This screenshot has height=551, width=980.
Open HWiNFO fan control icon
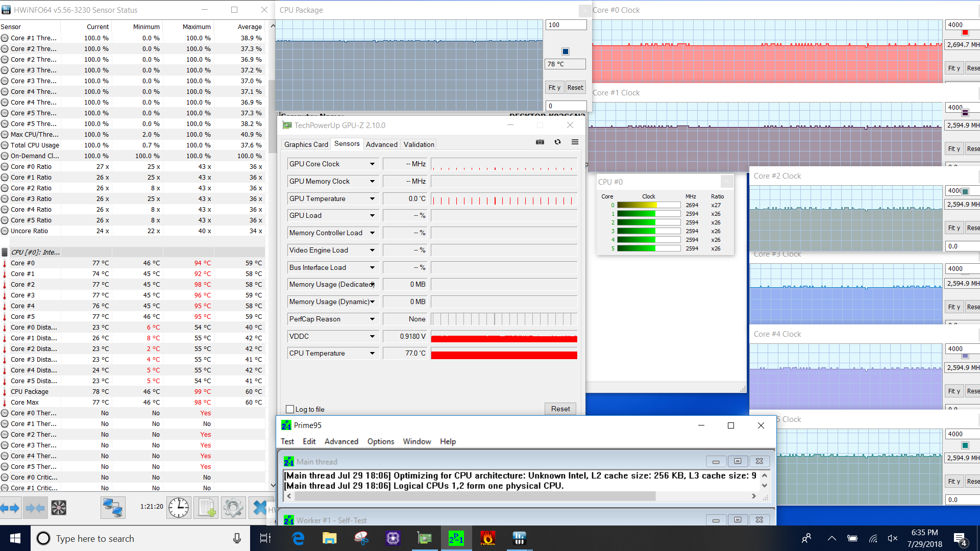tap(59, 508)
